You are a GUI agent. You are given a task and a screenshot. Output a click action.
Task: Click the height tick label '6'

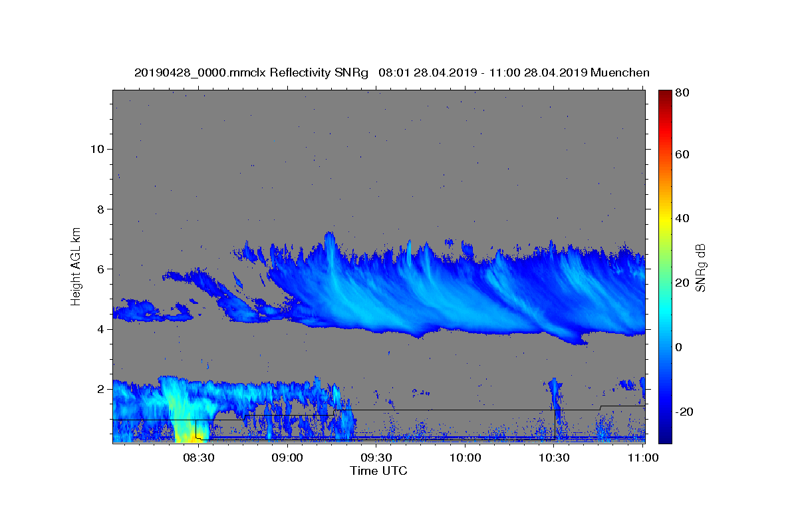coord(100,269)
